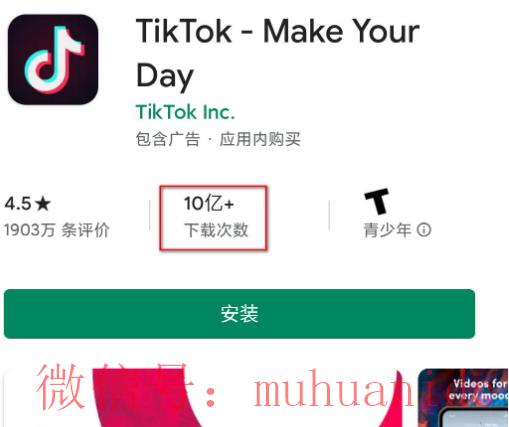Open the info icon next to 青少年
509x427 pixels.
click(424, 230)
